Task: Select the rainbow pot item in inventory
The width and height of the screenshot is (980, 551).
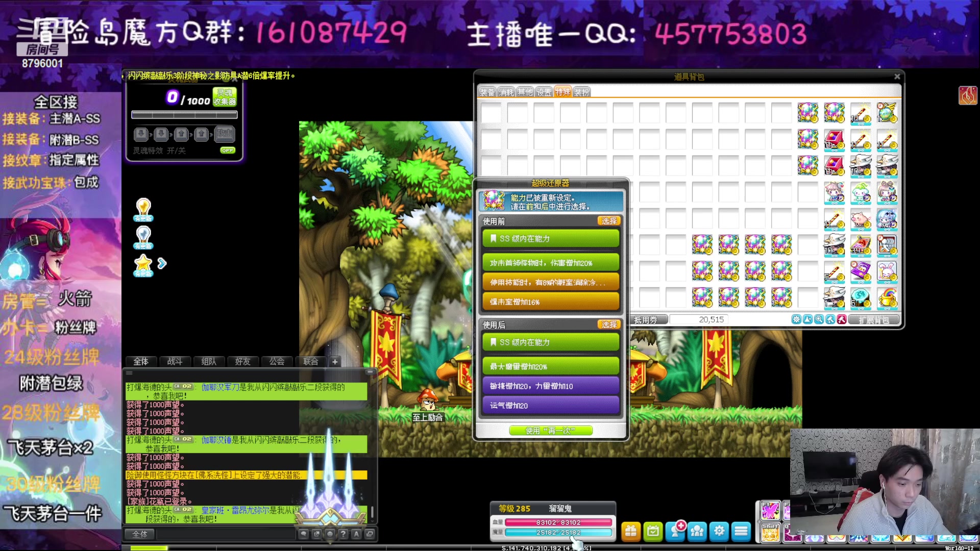Action: coord(887,298)
